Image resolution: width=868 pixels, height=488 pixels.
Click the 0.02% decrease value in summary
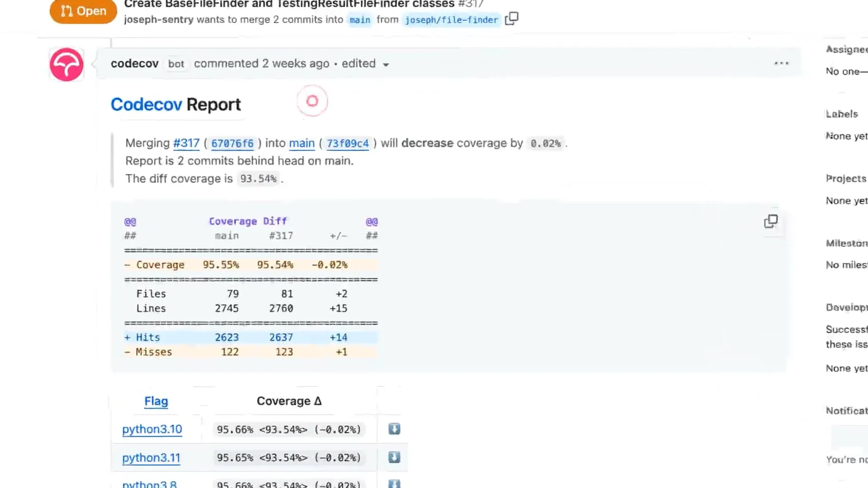point(546,144)
